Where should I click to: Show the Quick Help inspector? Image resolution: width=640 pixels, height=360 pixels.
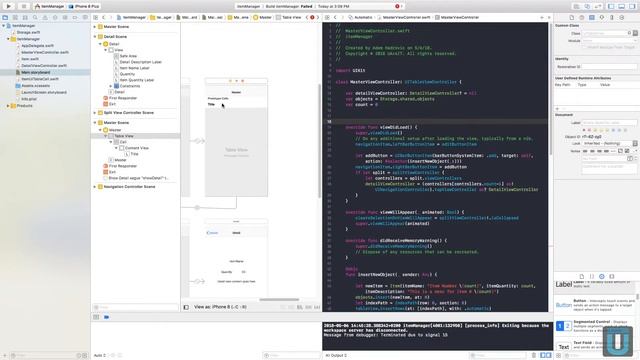pos(582,18)
